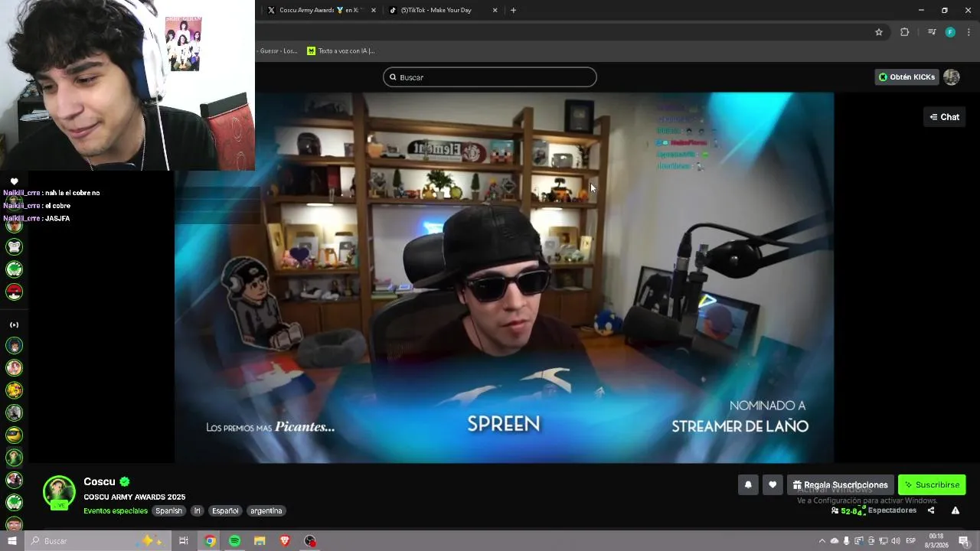Bookmark this page with the star icon
This screenshot has width=980, height=551.
[x=879, y=32]
